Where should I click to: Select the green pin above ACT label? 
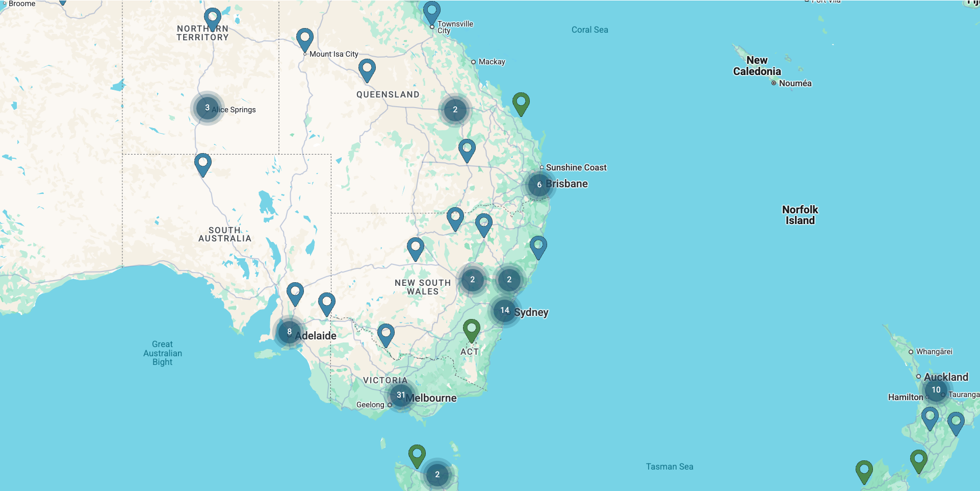pos(471,329)
